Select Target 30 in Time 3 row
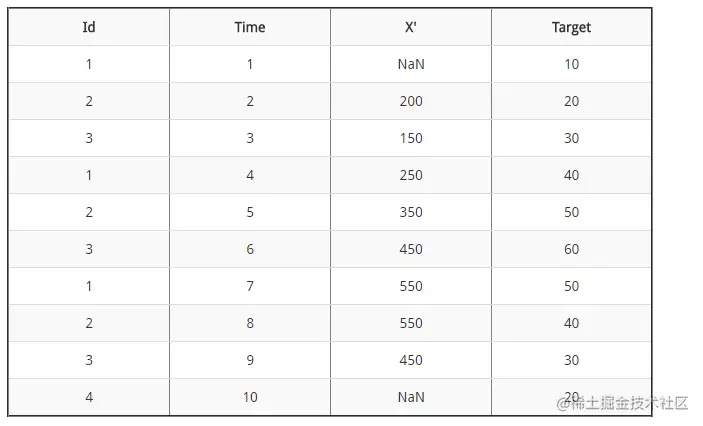 [x=571, y=138]
